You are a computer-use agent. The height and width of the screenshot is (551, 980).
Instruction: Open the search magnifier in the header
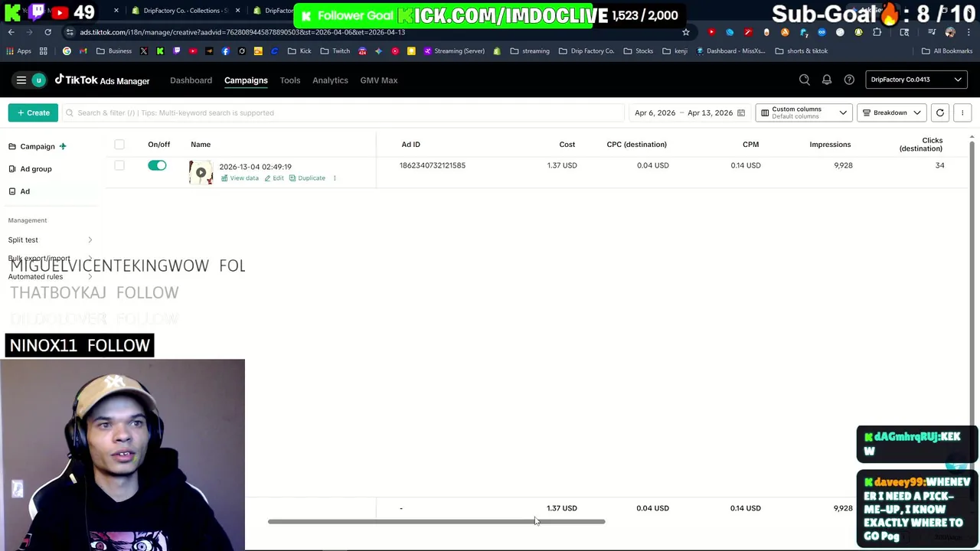pos(805,80)
